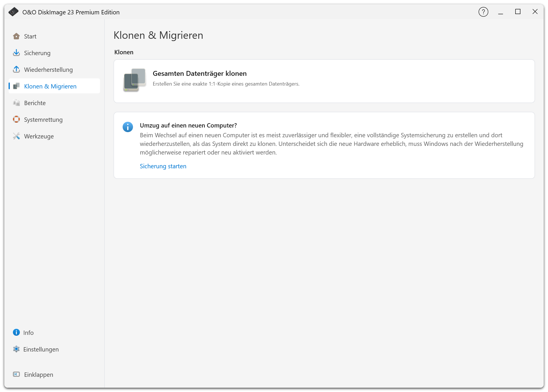Click the disk clone drive icon
This screenshot has width=548, height=392.
[x=135, y=80]
